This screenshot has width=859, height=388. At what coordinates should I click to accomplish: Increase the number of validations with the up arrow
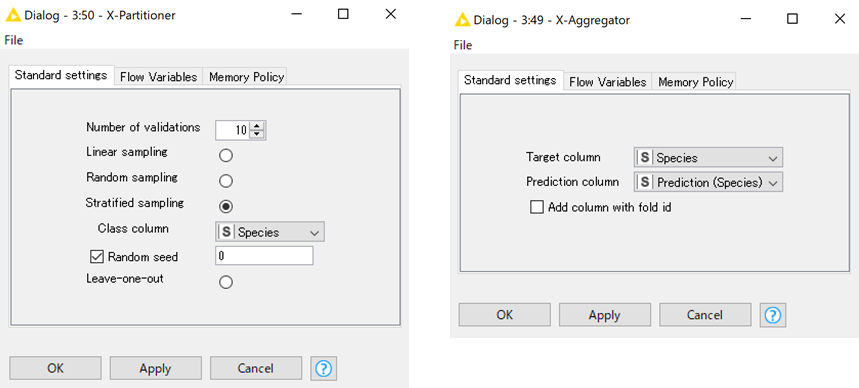(257, 127)
